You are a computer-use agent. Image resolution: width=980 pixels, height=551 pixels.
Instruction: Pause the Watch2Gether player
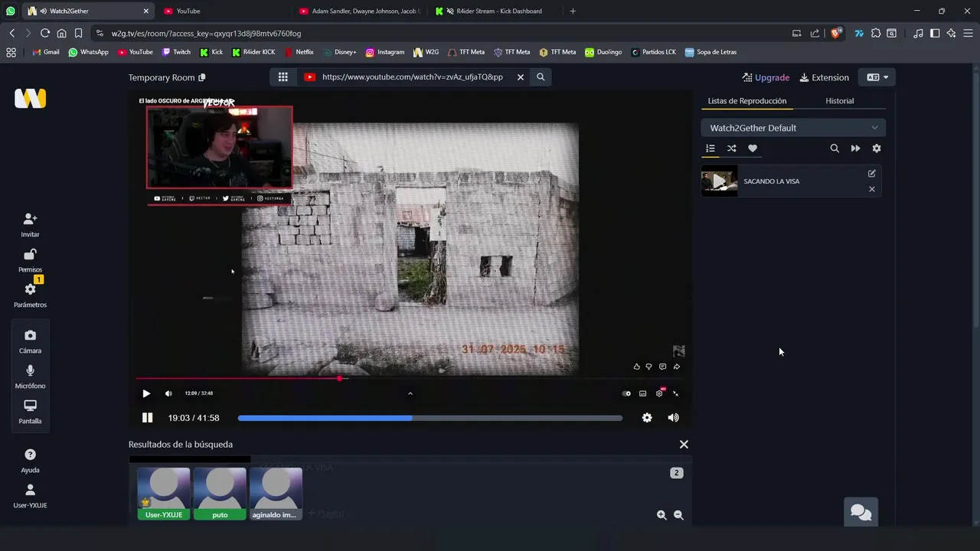tap(147, 418)
